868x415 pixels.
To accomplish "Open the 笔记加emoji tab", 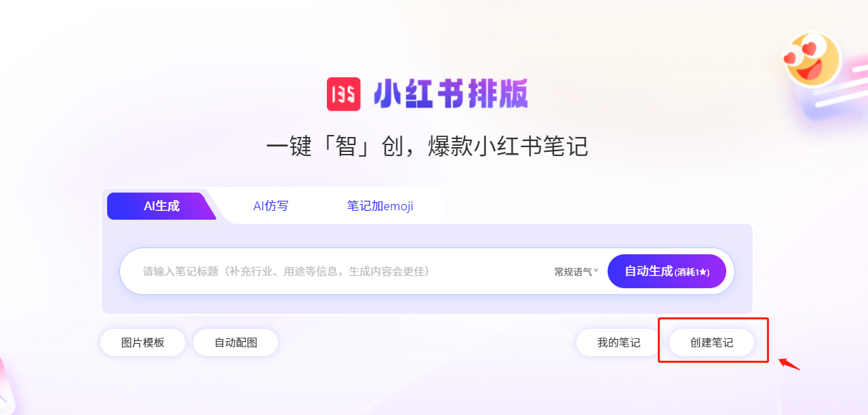I will tap(380, 206).
